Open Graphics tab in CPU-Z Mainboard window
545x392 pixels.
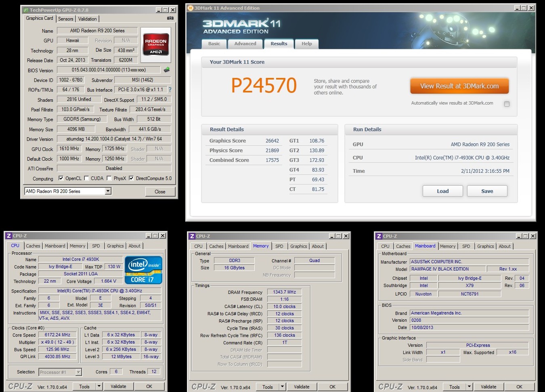[485, 246]
